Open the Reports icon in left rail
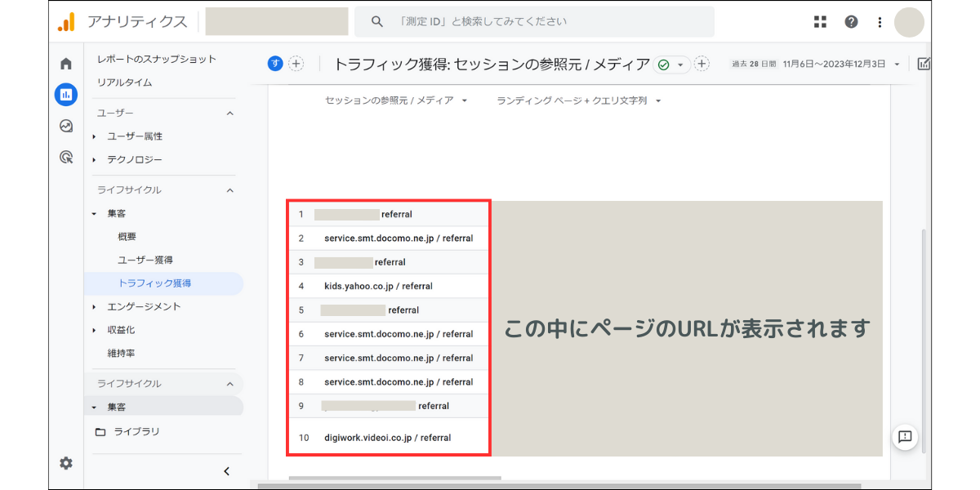 point(66,95)
